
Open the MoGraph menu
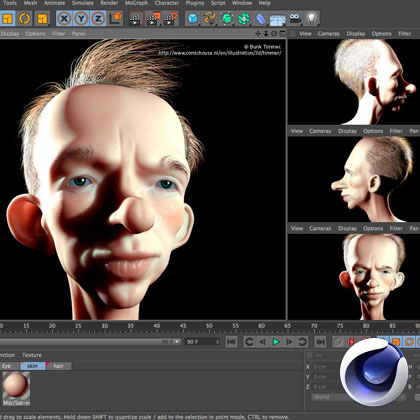pos(136,3)
